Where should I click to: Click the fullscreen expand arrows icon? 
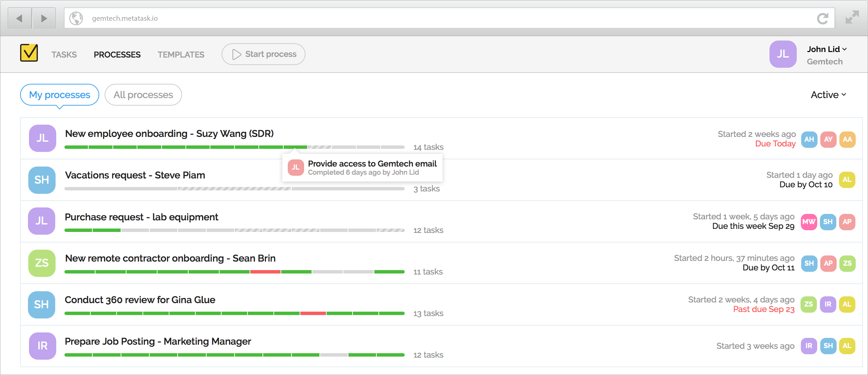click(852, 17)
